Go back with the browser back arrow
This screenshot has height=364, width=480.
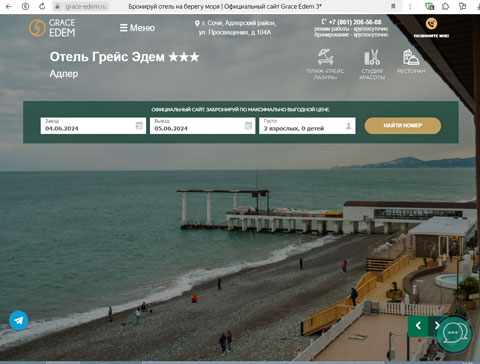[x=9, y=6]
